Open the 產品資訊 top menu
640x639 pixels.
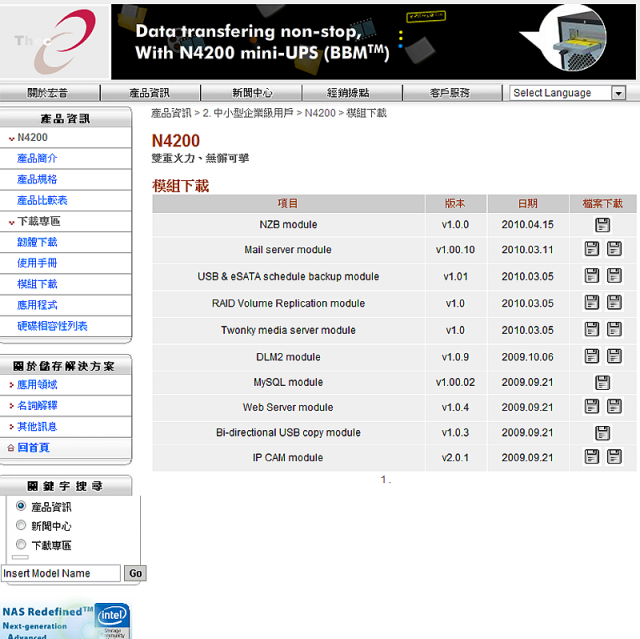coord(149,93)
